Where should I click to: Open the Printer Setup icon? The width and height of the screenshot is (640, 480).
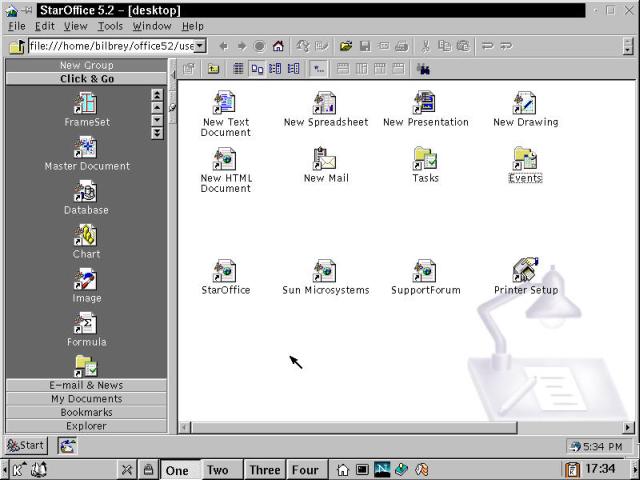525,270
